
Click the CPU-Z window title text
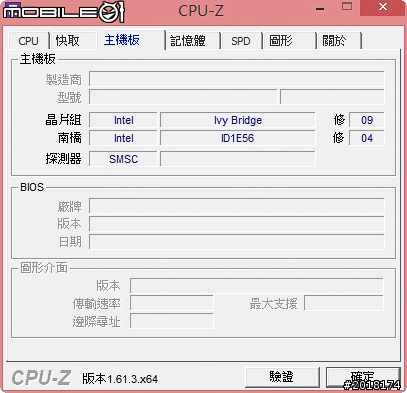click(201, 10)
